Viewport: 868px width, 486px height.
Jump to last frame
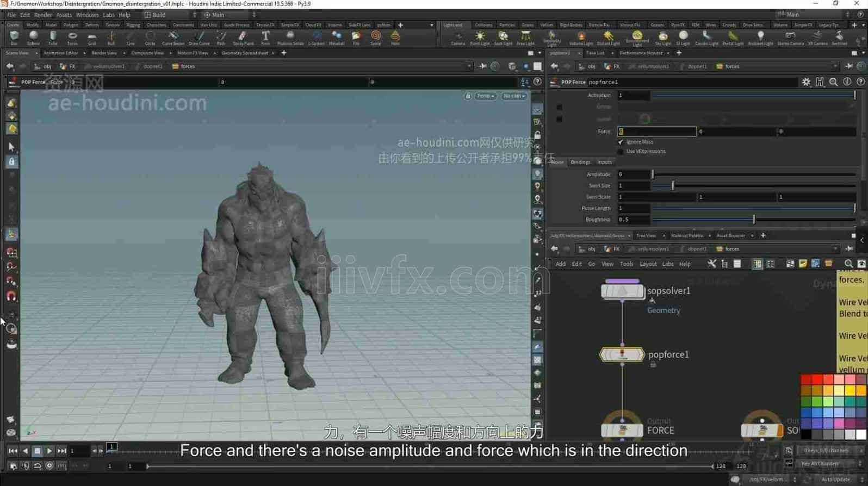point(62,451)
